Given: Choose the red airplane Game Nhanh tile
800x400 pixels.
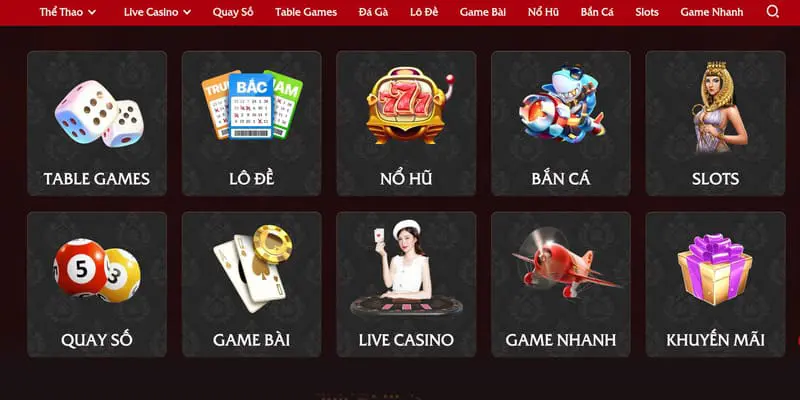Looking at the screenshot, I should point(561,284).
